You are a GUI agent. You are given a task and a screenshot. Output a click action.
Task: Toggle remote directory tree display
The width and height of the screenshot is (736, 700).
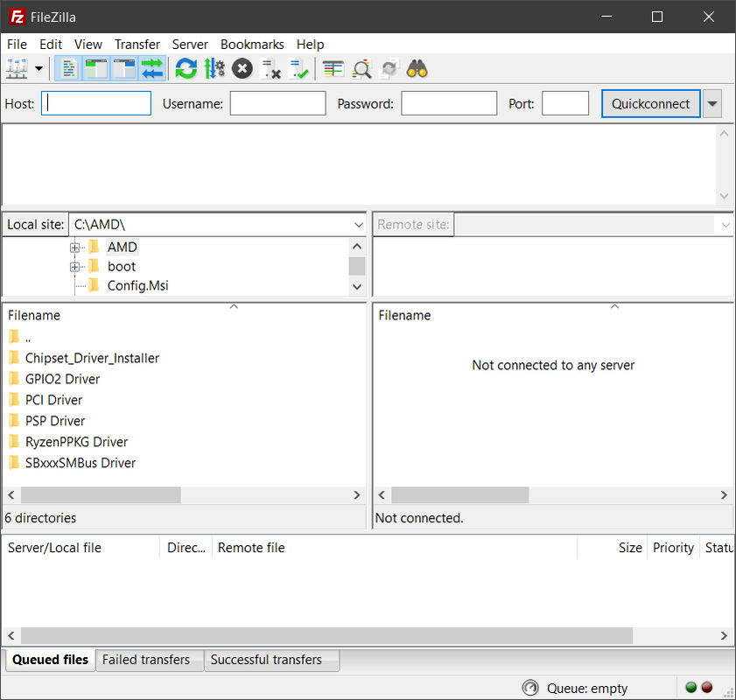point(124,69)
